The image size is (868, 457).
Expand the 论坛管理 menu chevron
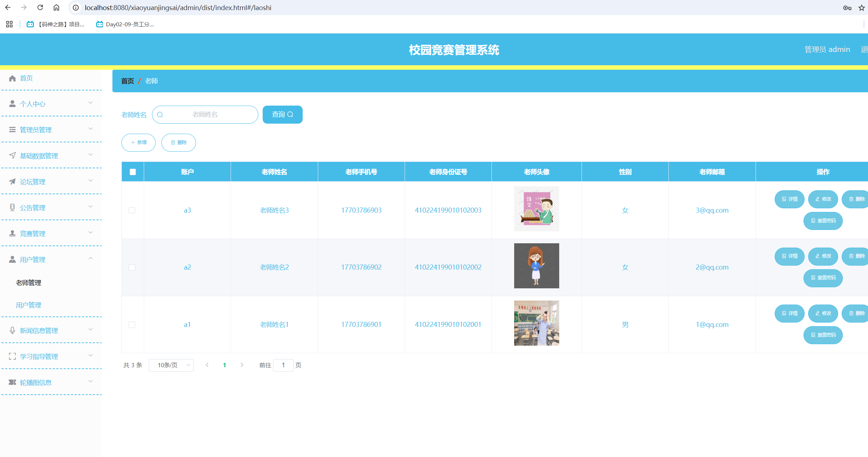(91, 181)
